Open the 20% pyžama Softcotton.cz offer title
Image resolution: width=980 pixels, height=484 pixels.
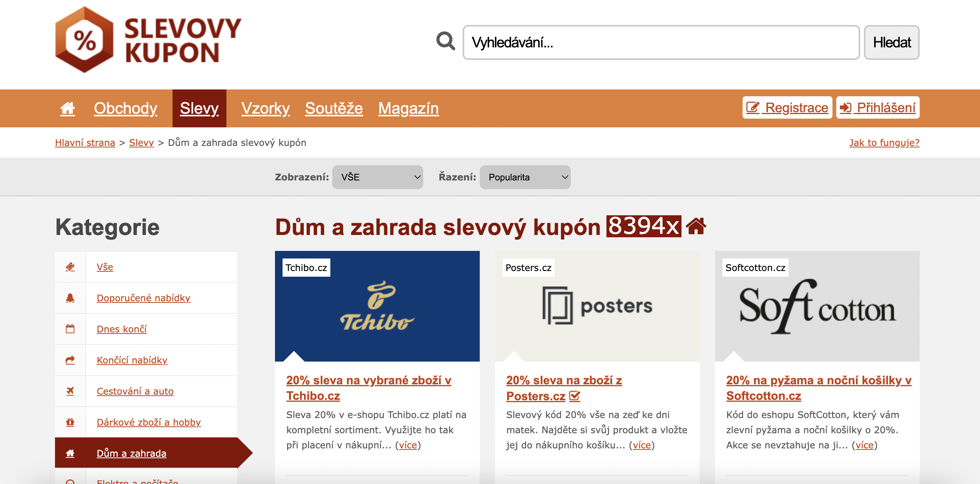point(819,388)
